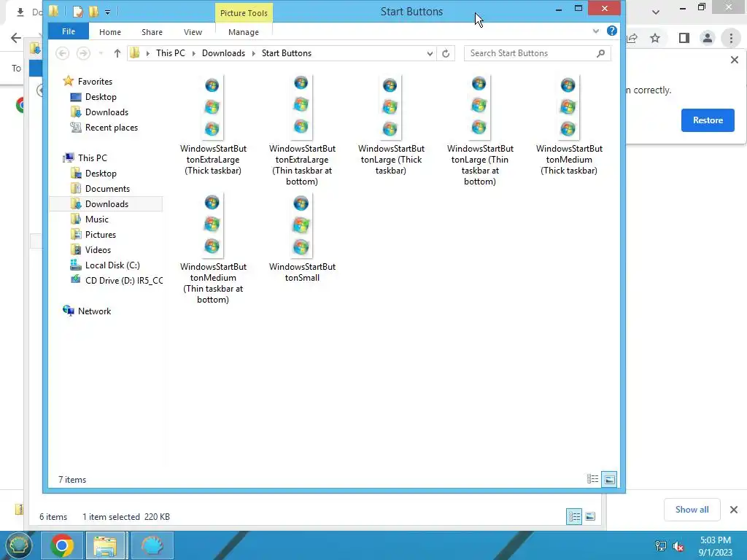Screen dimensions: 747x560
Task: Select highlighted Downloads under This PC
Action: point(107,204)
